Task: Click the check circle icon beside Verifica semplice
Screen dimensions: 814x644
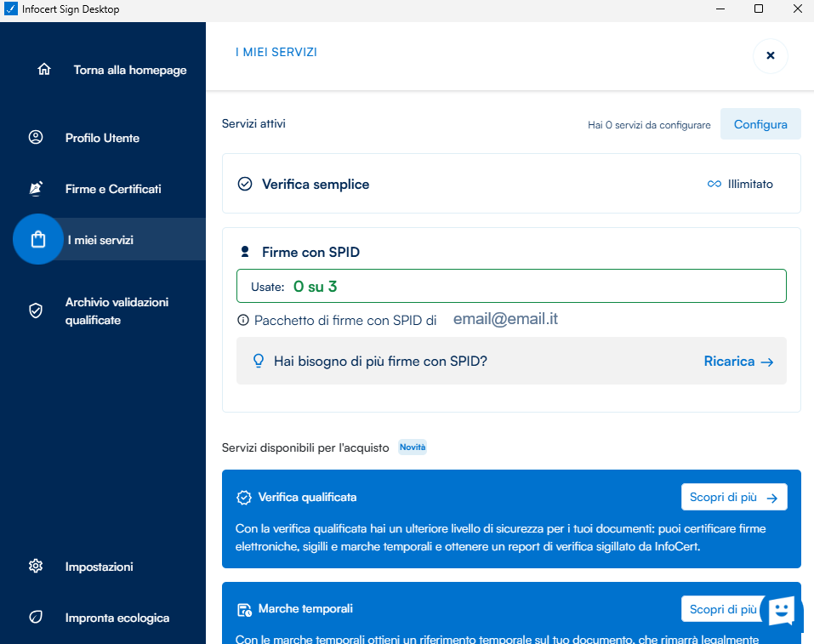Action: (244, 184)
